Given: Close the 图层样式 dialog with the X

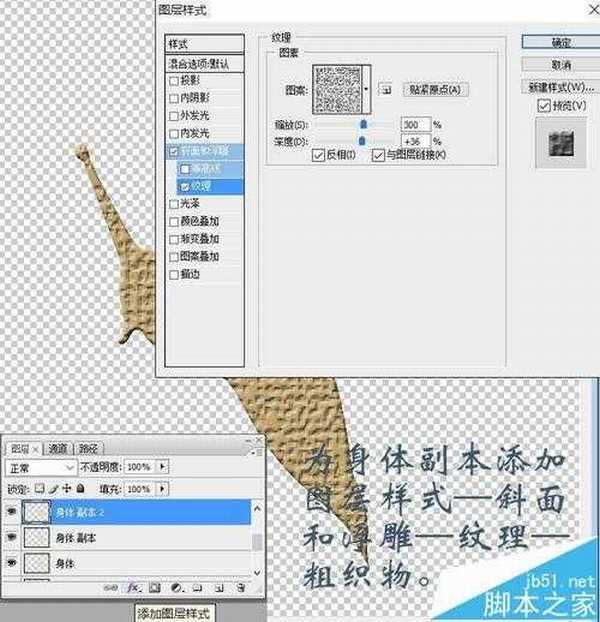Looking at the screenshot, I should tap(593, 9).
